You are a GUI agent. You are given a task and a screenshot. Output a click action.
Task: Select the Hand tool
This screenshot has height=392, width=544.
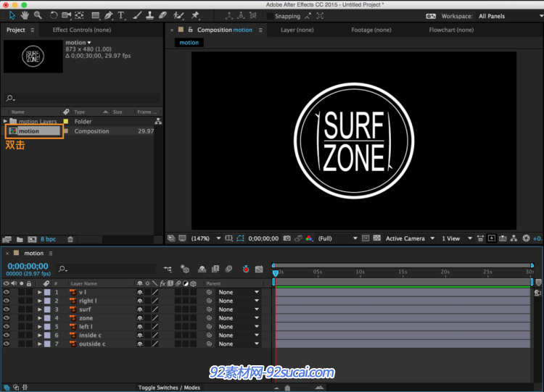[x=25, y=16]
